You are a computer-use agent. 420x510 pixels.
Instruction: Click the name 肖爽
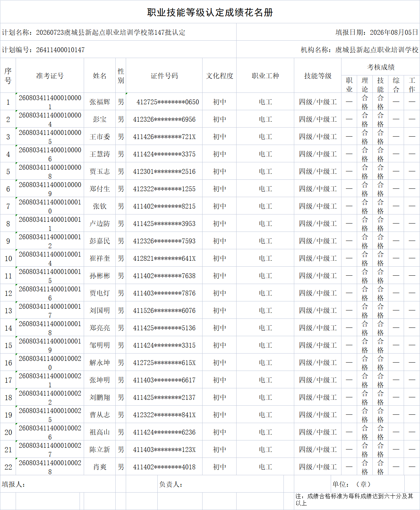pyautogui.click(x=100, y=467)
